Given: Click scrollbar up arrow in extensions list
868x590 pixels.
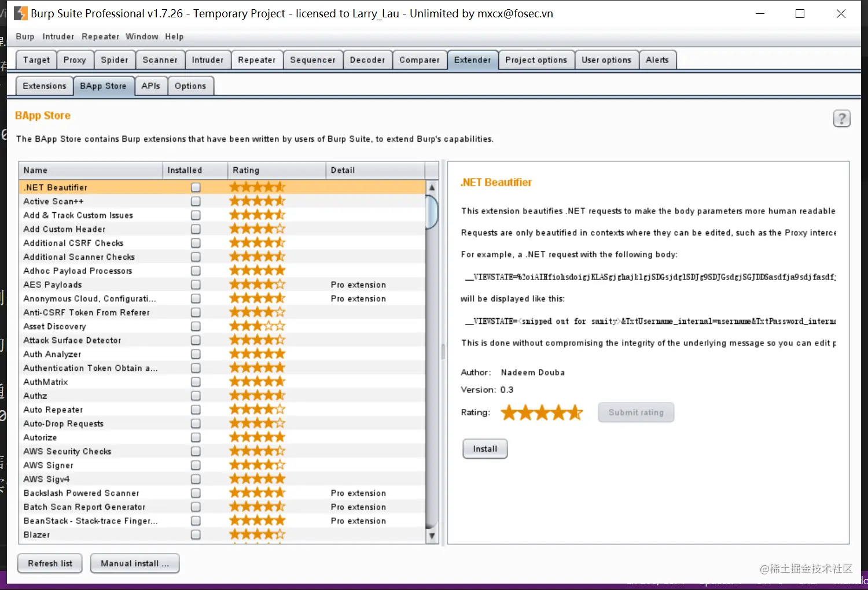Looking at the screenshot, I should point(432,187).
